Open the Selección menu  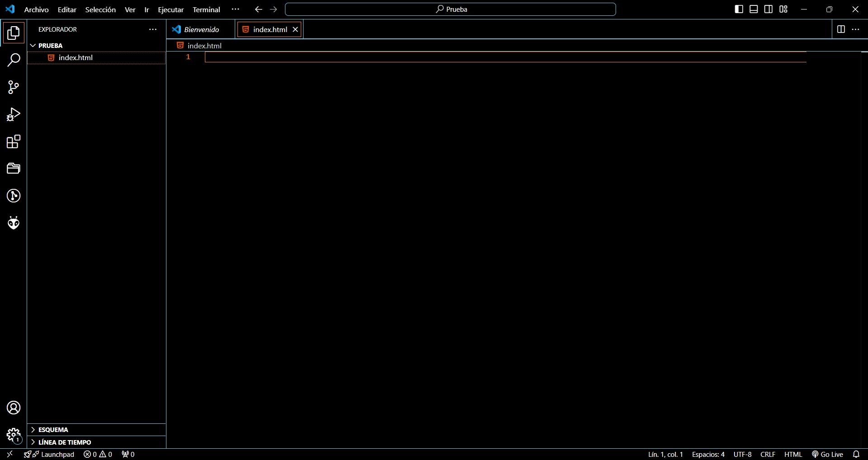click(x=100, y=9)
